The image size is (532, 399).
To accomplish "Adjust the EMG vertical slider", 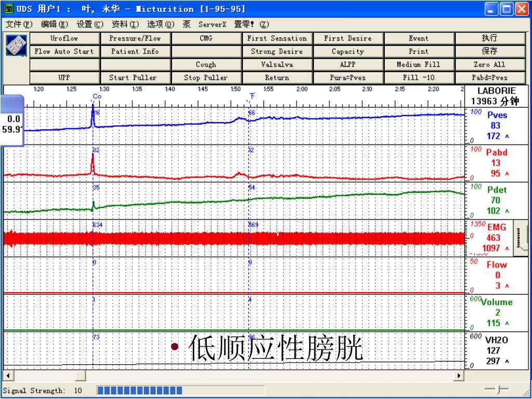I will (521, 237).
